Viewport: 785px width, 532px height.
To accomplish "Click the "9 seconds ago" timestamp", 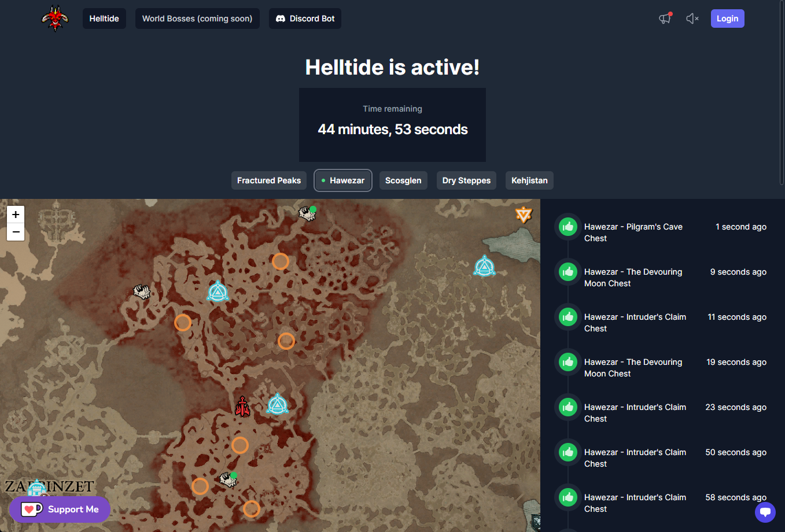I will pyautogui.click(x=738, y=272).
